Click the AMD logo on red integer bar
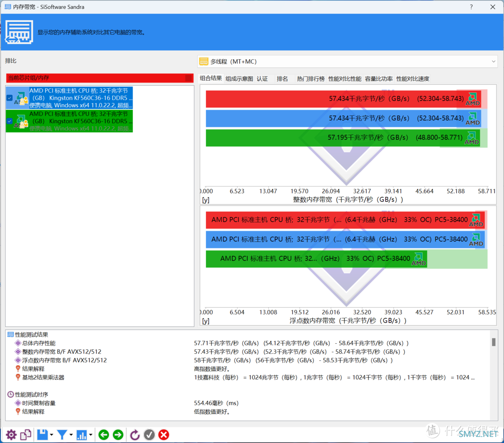Screen dimensions: 504x443 [x=473, y=99]
